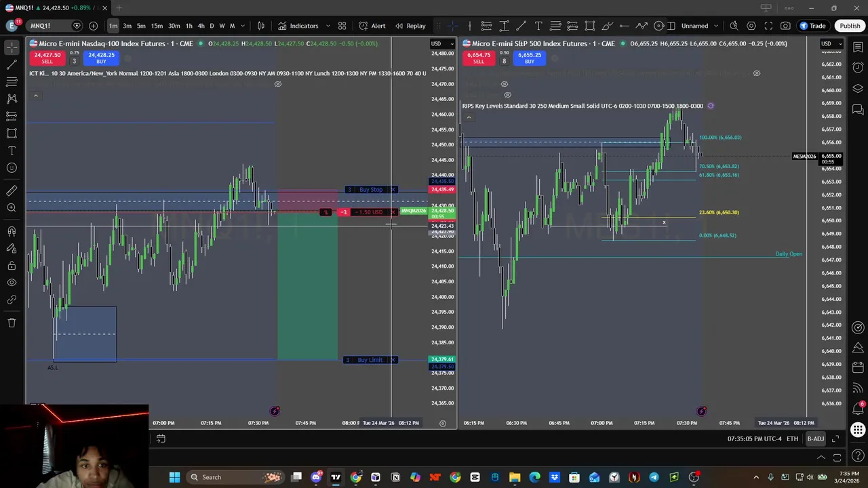This screenshot has width=868, height=488.
Task: Take a snapshot with the camera icon
Action: tap(785, 26)
